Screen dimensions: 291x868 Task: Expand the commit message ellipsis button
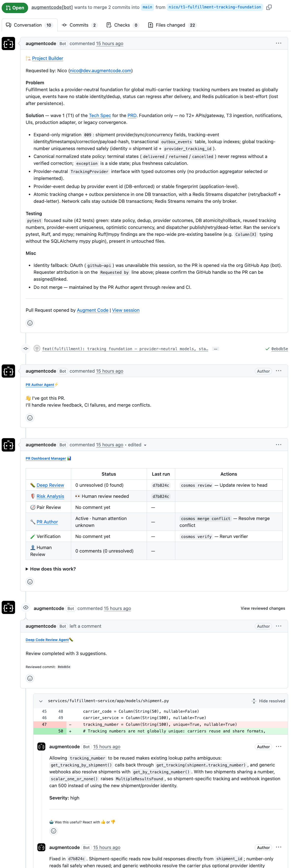tap(216, 349)
